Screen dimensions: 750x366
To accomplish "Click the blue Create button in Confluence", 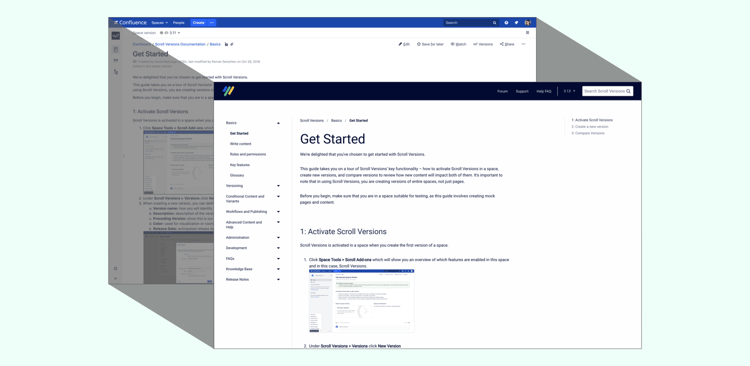I will pyautogui.click(x=199, y=22).
